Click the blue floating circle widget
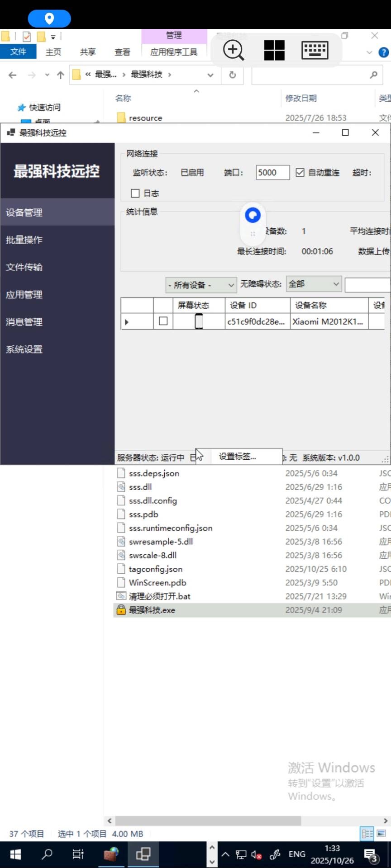391x868 pixels. point(253,215)
